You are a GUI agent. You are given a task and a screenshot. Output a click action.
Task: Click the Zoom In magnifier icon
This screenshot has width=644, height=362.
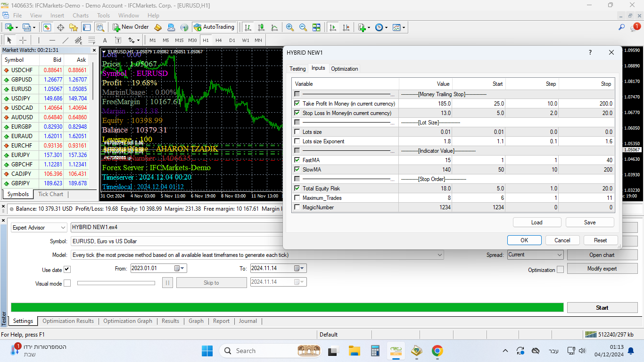pyautogui.click(x=290, y=27)
